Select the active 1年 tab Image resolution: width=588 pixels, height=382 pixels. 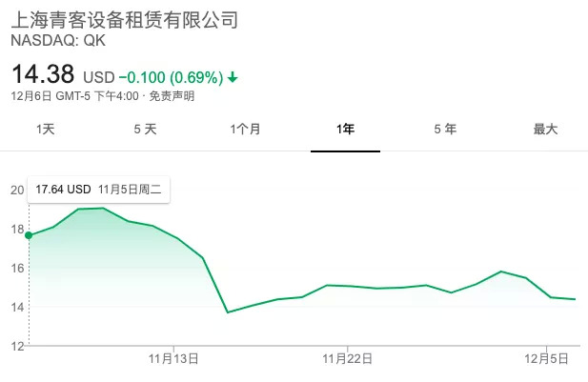click(345, 130)
